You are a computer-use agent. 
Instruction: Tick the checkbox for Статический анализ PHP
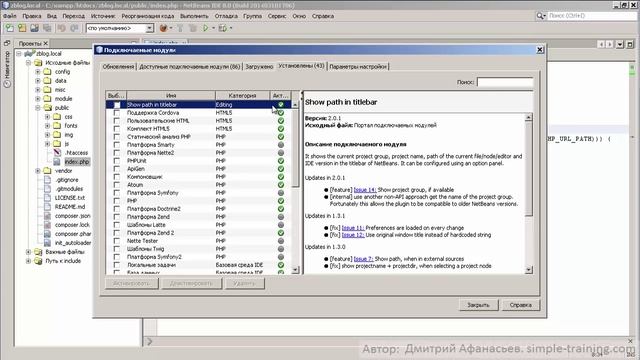point(117,137)
